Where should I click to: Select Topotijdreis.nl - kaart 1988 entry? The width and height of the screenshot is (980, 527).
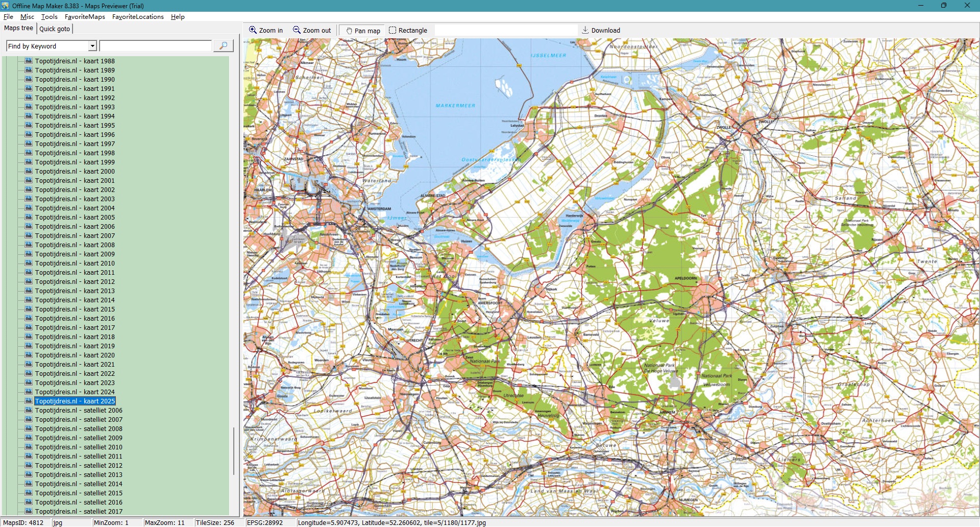point(75,61)
